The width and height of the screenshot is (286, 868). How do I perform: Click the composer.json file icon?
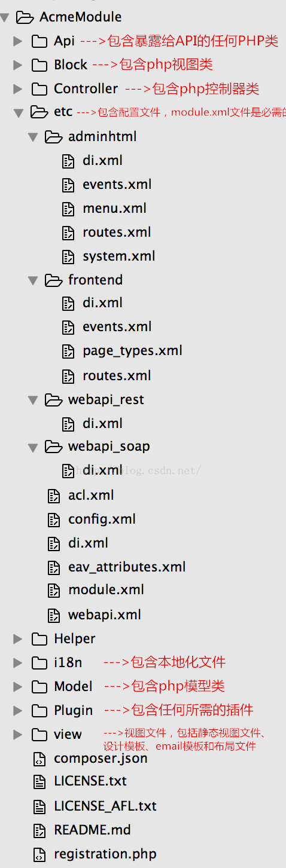point(39,759)
